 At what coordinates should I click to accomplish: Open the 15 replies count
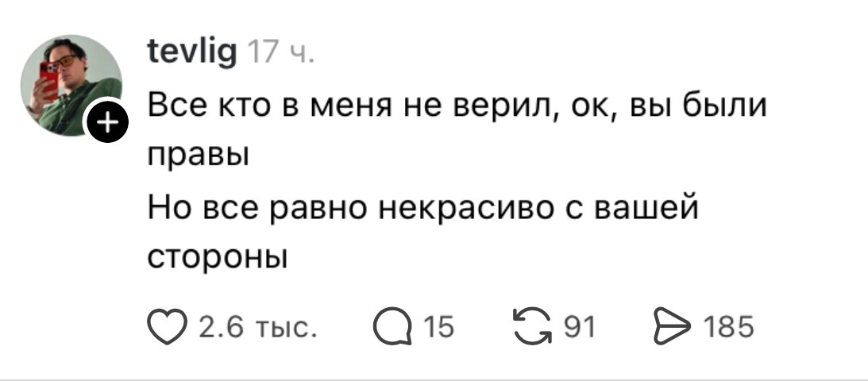click(x=439, y=327)
